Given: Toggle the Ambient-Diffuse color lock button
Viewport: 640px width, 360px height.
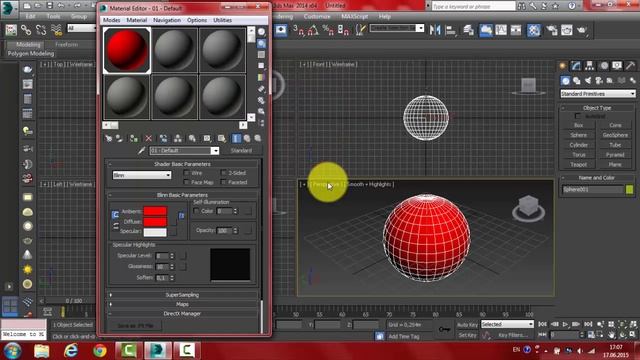Looking at the screenshot, I should pos(116,215).
